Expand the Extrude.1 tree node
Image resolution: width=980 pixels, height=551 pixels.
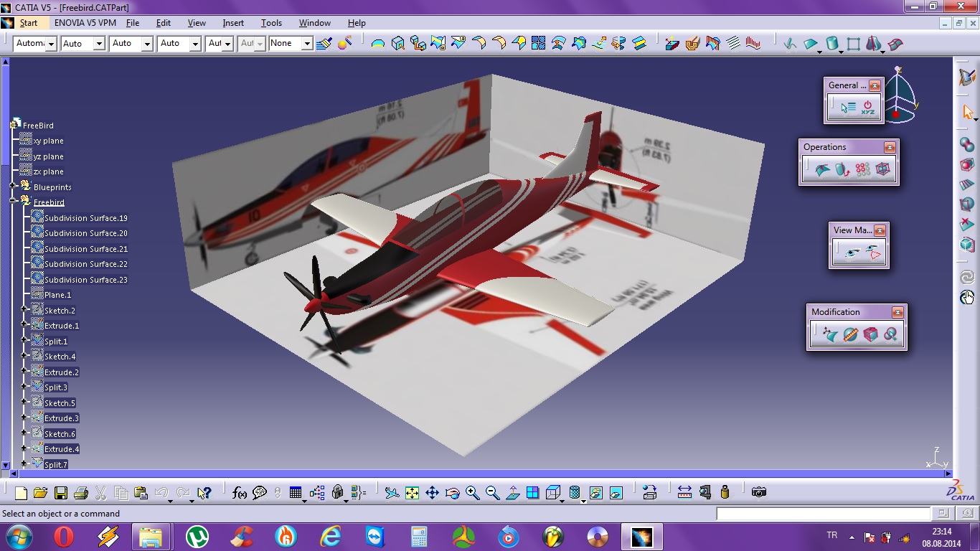[x=24, y=326]
